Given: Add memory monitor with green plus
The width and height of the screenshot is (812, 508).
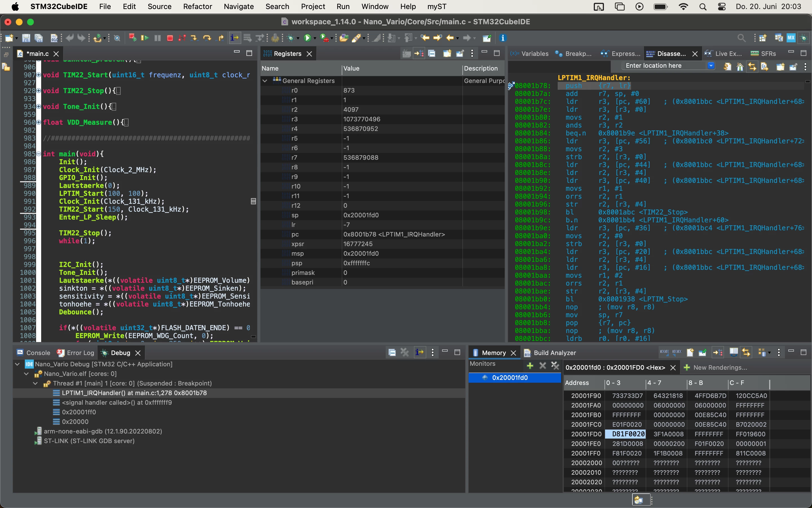Looking at the screenshot, I should [530, 365].
